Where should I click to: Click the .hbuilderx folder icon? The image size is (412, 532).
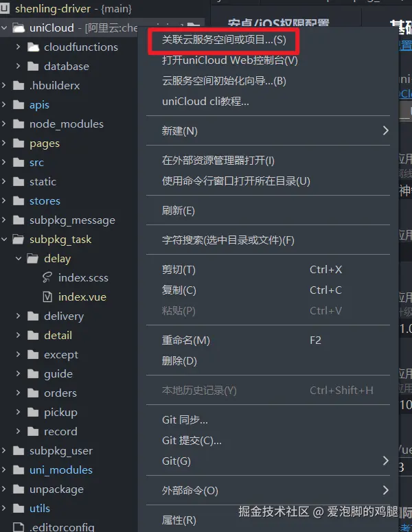(x=19, y=86)
